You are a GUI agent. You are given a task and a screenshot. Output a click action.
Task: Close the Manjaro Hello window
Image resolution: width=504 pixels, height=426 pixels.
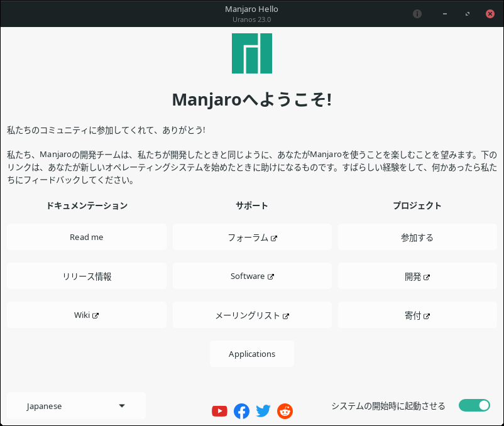tap(490, 14)
